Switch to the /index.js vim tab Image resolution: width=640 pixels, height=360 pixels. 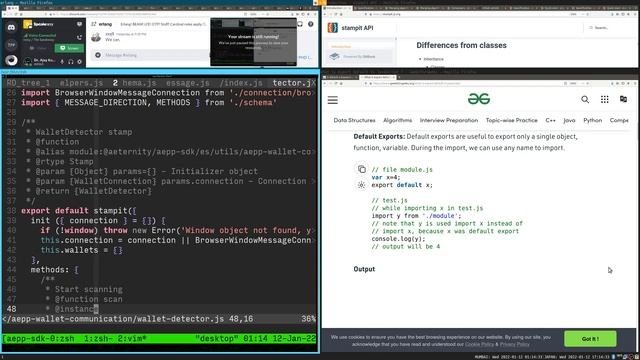click(241, 83)
